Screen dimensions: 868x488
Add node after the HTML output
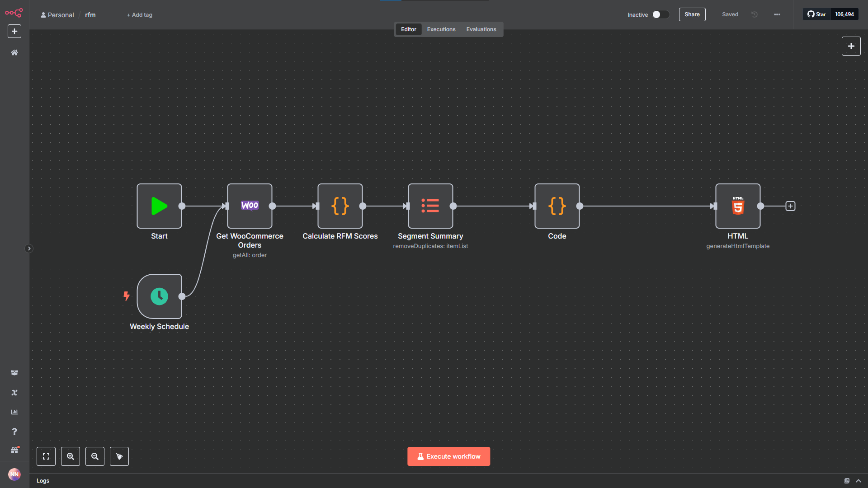coord(790,206)
